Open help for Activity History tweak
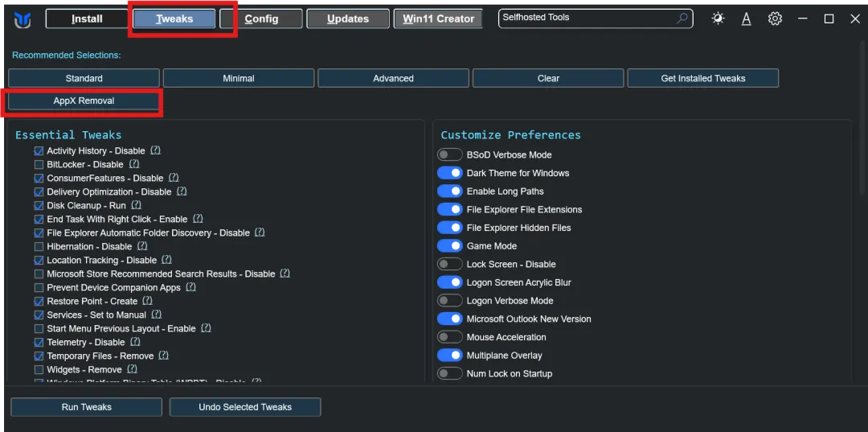Image resolution: width=868 pixels, height=432 pixels. (156, 150)
